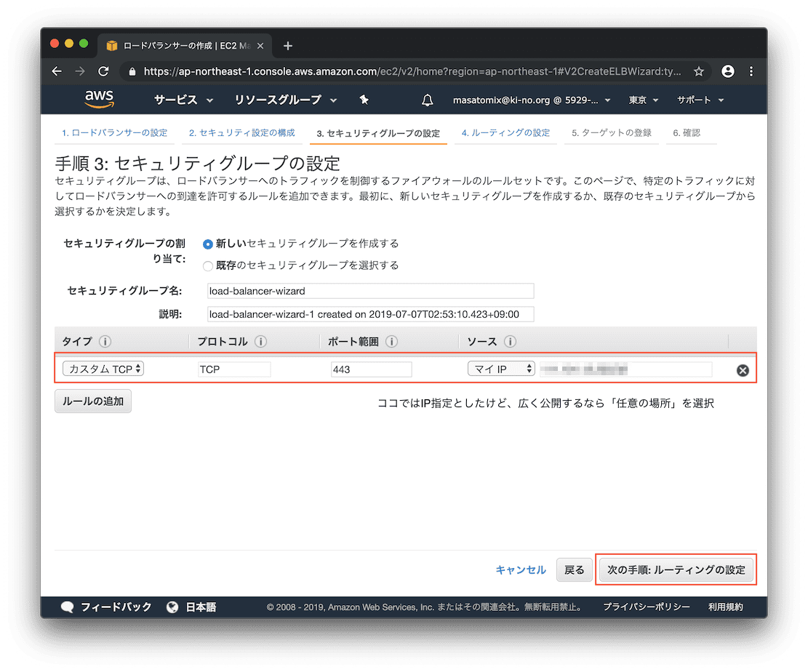
Task: Click the フィードバック text link
Action: tap(116, 607)
